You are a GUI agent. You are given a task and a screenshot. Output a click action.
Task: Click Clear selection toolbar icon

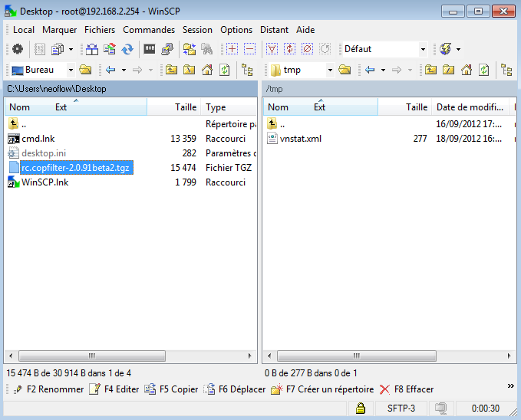point(307,49)
